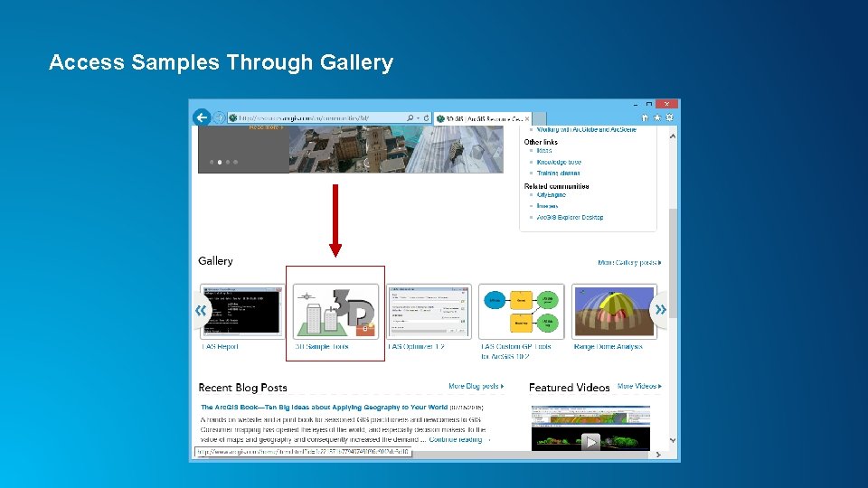The image size is (868, 488).
Task: Click the More Gallery posts link
Action: point(629,262)
